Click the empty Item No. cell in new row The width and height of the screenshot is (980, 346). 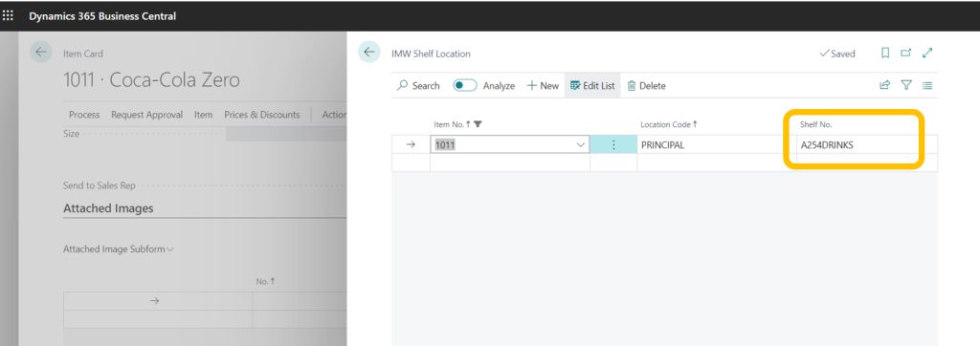pos(510,163)
